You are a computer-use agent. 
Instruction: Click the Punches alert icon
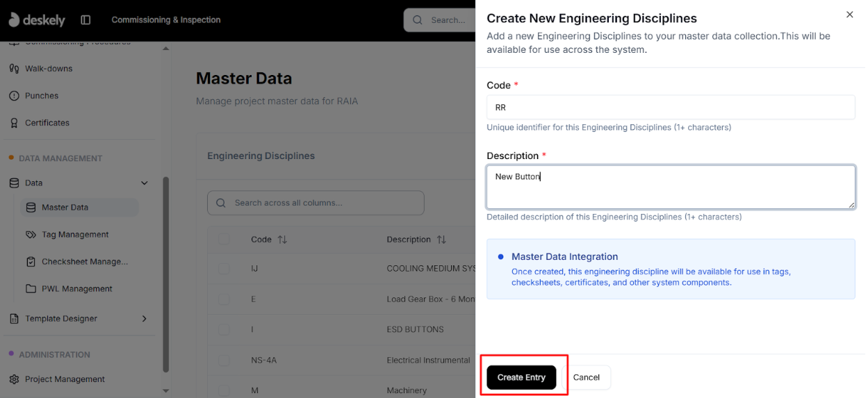tap(14, 96)
